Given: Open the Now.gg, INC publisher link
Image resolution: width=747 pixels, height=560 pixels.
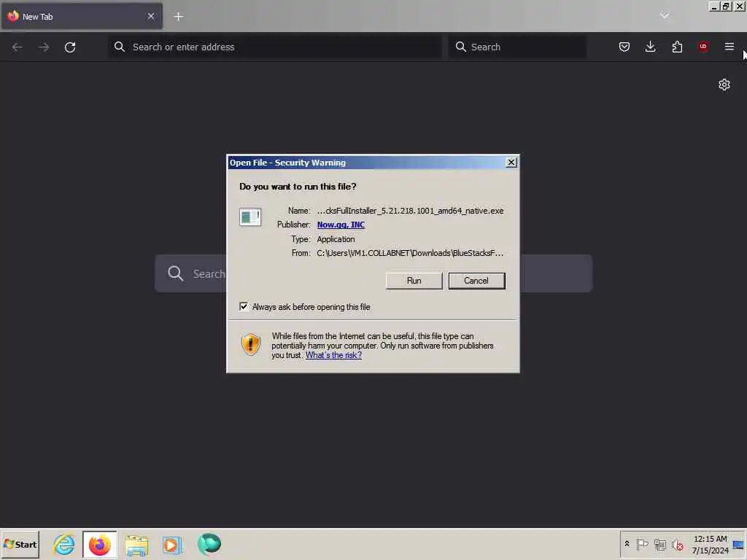Looking at the screenshot, I should tap(341, 225).
